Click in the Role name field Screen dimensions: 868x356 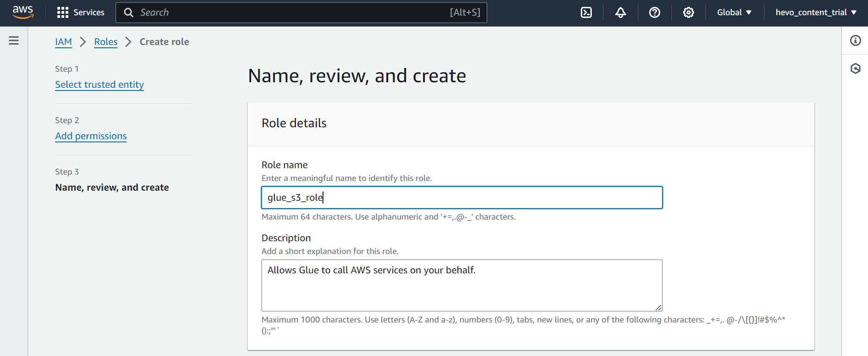pyautogui.click(x=462, y=198)
